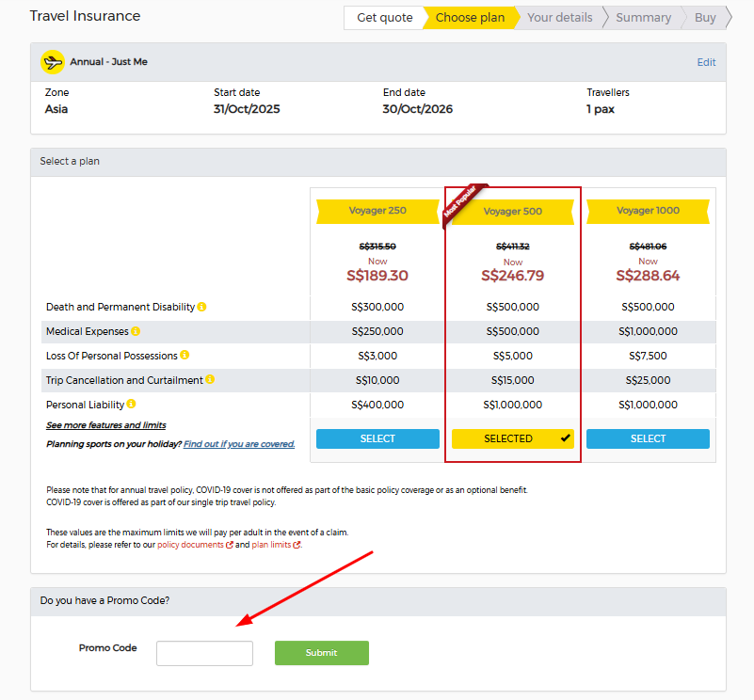Screen dimensions: 754x700
Task: Open the Medical Expenses info tooltip icon
Action: [x=136, y=330]
